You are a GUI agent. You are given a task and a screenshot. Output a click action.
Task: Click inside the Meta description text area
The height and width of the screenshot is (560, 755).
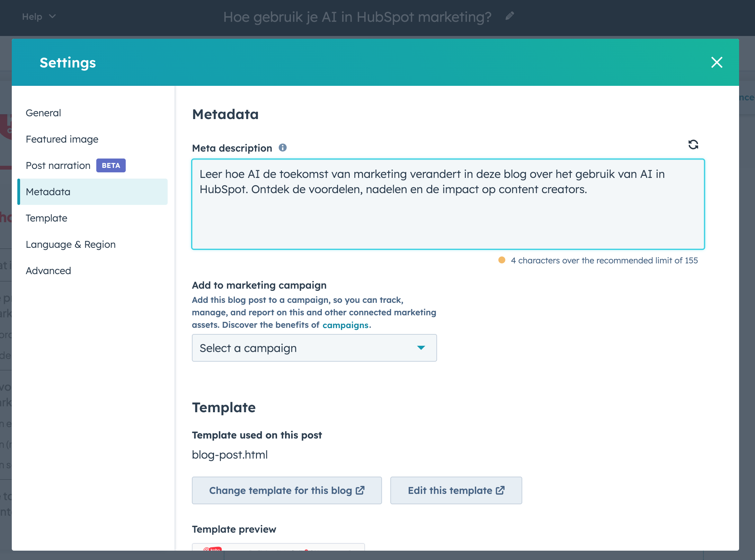tap(448, 204)
